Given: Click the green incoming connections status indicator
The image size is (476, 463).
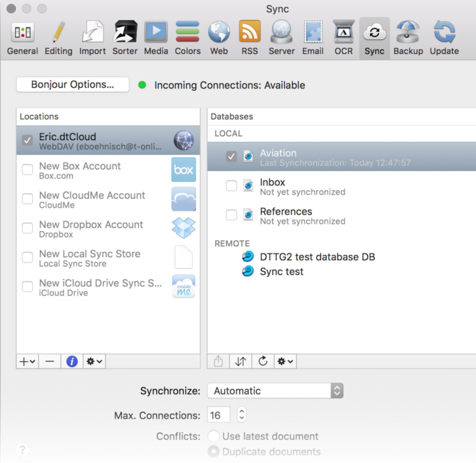Looking at the screenshot, I should pos(142,85).
